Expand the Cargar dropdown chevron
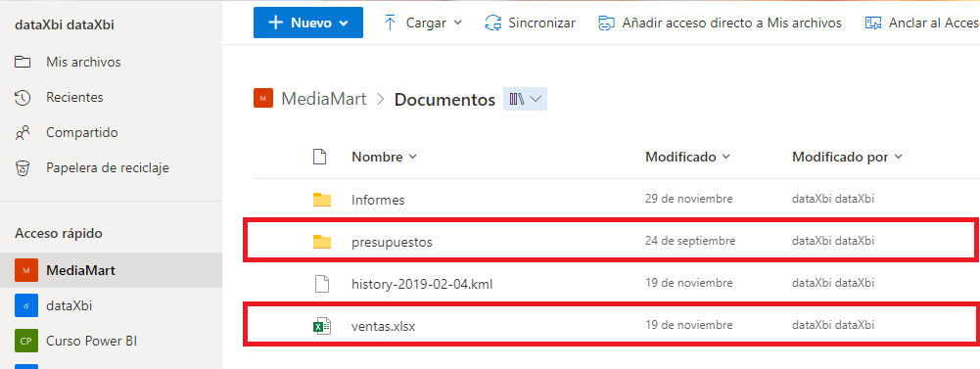Viewport: 980px width, 369px height. (x=457, y=23)
